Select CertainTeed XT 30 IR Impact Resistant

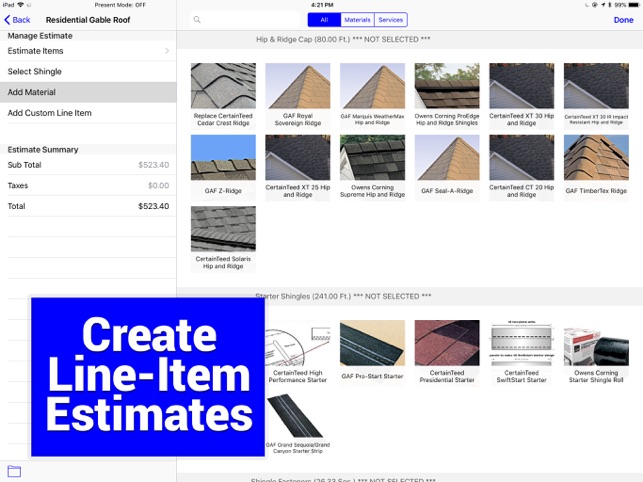(x=596, y=96)
